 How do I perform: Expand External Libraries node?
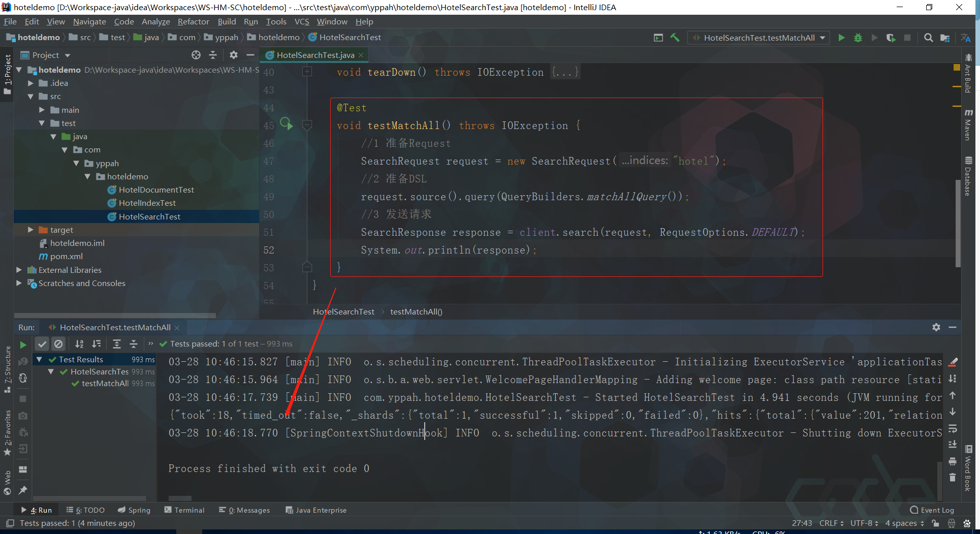click(x=19, y=270)
